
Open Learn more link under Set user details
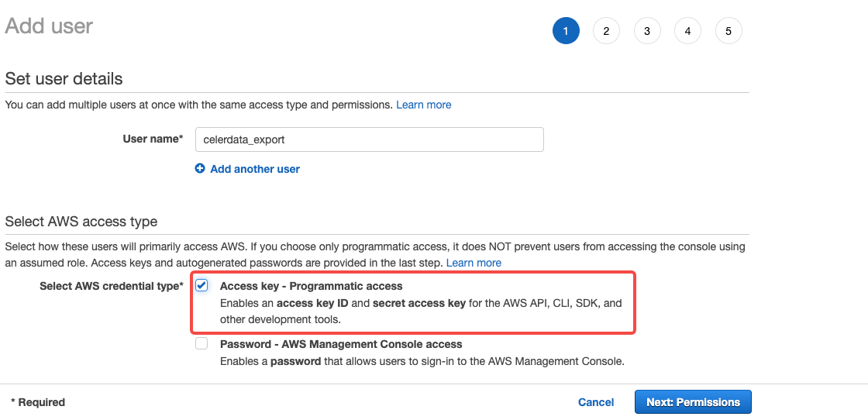pyautogui.click(x=423, y=105)
